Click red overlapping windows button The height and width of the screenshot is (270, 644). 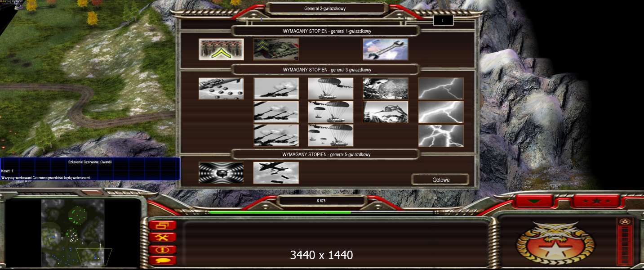tap(163, 225)
